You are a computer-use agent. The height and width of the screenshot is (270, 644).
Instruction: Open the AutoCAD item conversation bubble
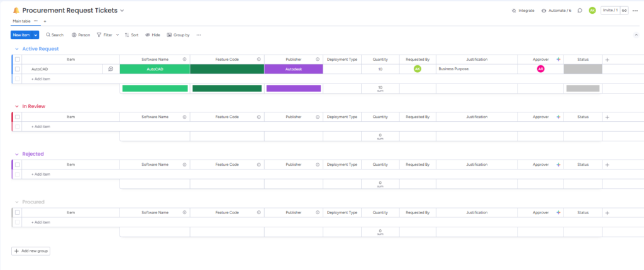(x=111, y=69)
